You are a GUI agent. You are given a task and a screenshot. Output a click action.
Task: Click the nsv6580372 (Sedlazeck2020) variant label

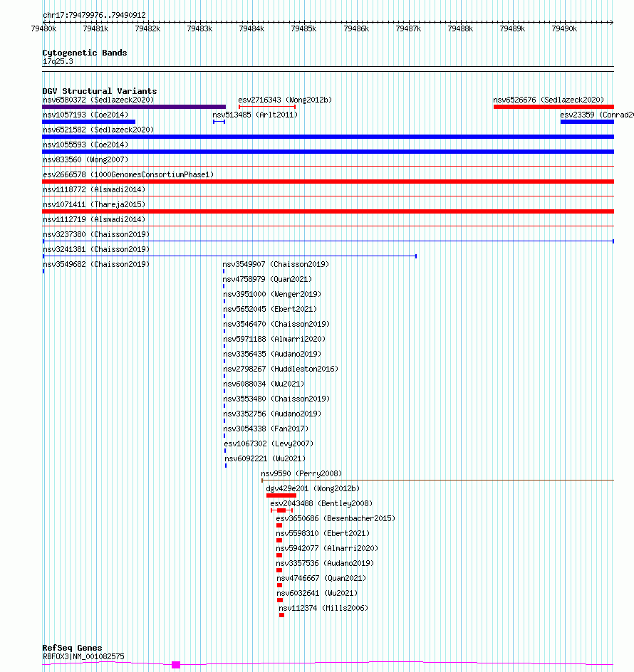[x=98, y=100]
